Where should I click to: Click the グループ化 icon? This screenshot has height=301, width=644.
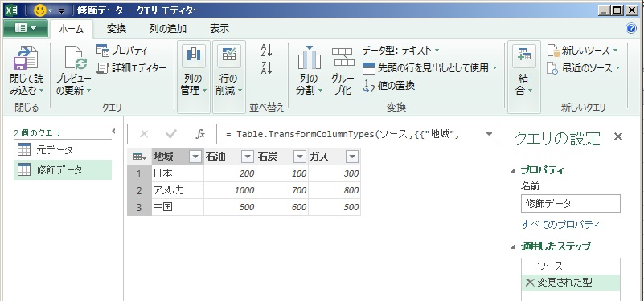[343, 58]
